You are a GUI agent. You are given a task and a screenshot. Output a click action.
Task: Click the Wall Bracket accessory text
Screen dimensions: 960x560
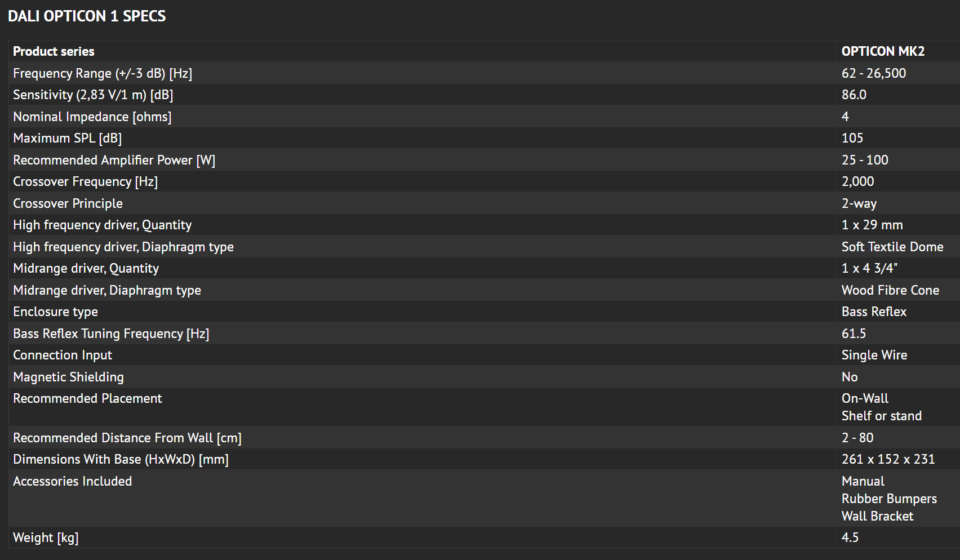(877, 516)
